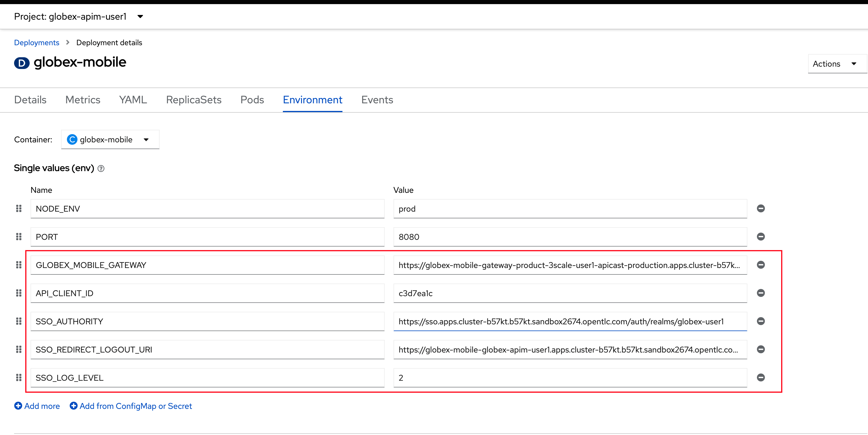Click the globex-mobile deployment title
This screenshot has height=435, width=868.
click(80, 62)
